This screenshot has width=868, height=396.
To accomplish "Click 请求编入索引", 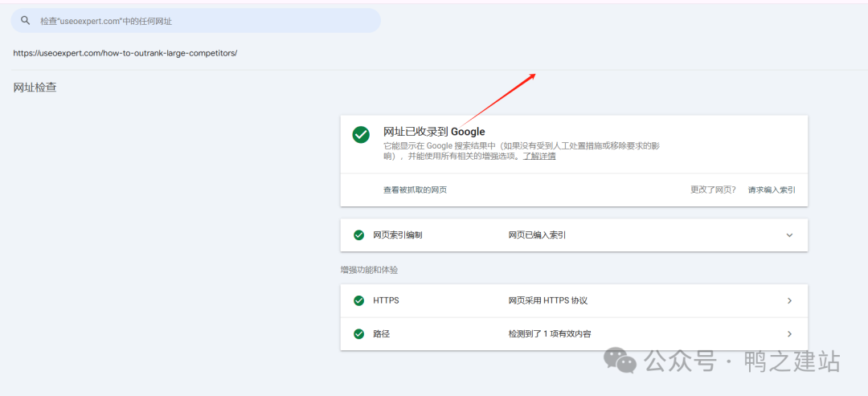I will (x=772, y=190).
